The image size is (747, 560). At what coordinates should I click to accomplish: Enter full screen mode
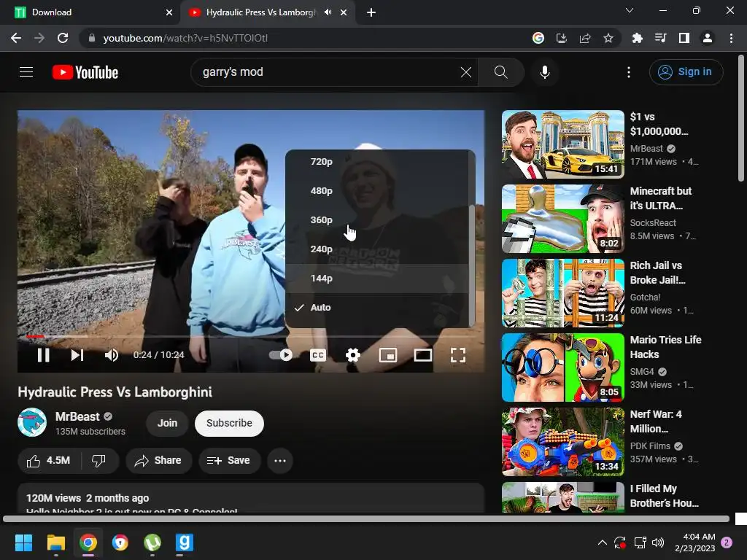[x=458, y=355]
